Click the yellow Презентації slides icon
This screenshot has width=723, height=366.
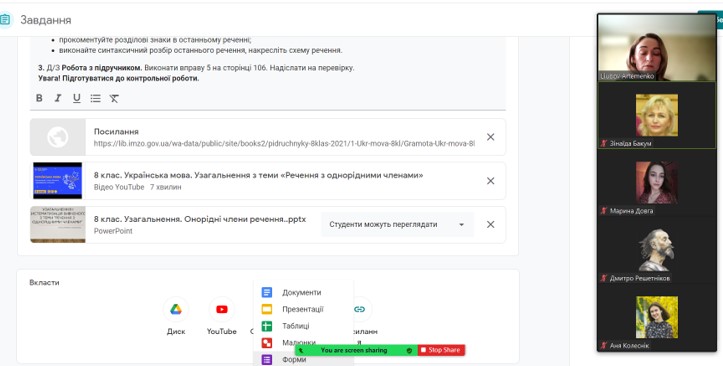pyautogui.click(x=267, y=309)
